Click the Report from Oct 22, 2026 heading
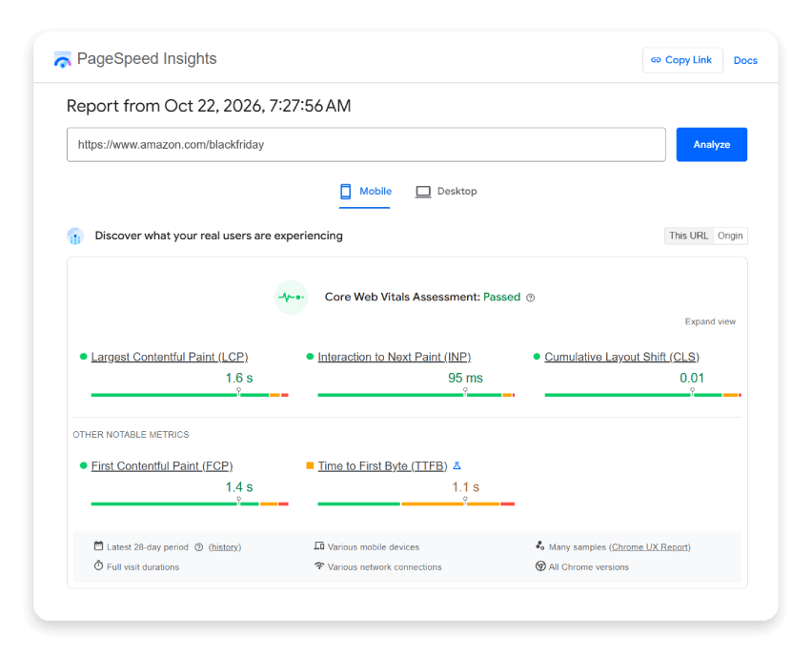The width and height of the screenshot is (812, 658). (x=209, y=106)
